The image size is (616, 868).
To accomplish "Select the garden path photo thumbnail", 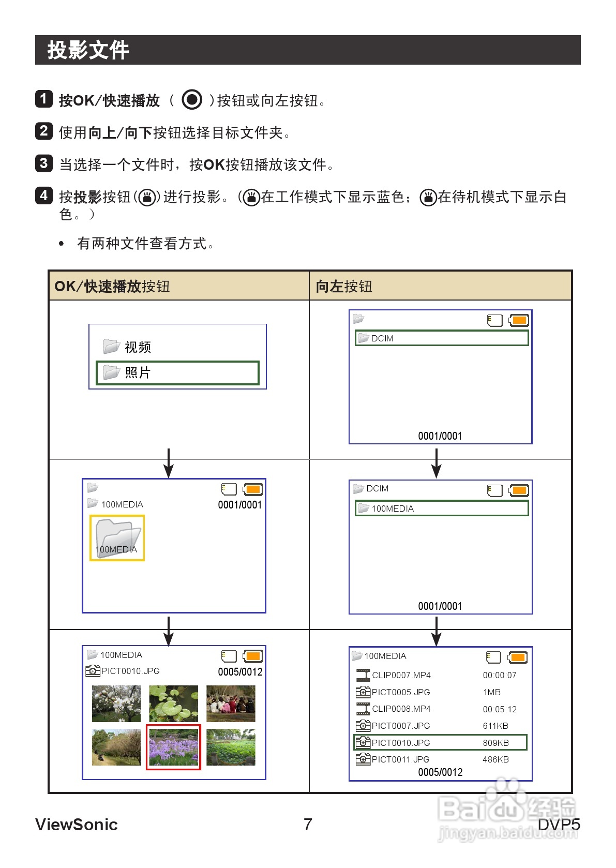I will coord(116,747).
